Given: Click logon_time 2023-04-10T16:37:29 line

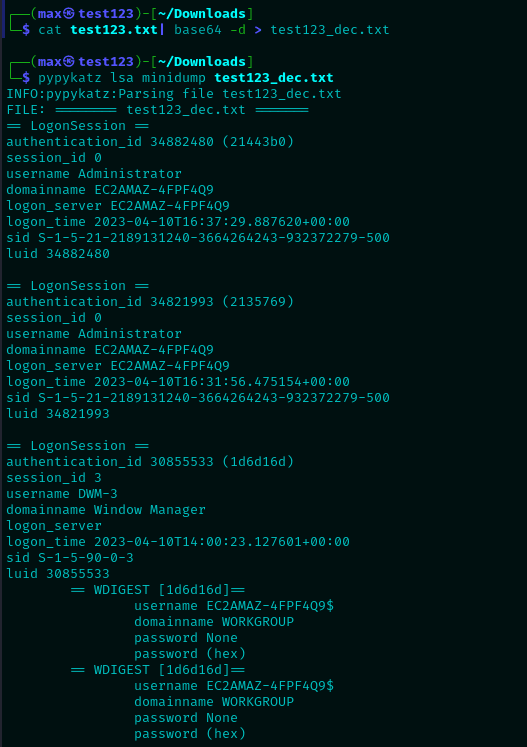Looking at the screenshot, I should [x=178, y=222].
